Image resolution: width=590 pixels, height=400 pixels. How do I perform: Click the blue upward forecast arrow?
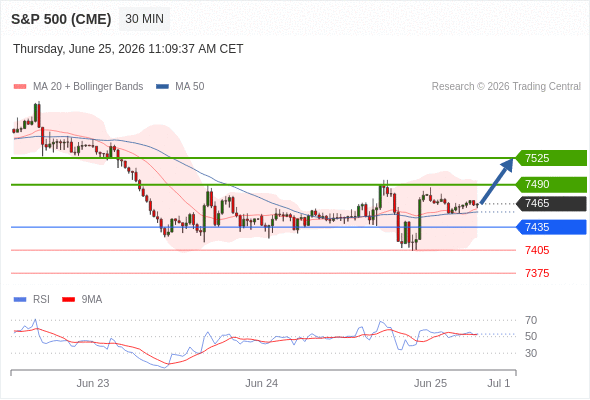497,181
